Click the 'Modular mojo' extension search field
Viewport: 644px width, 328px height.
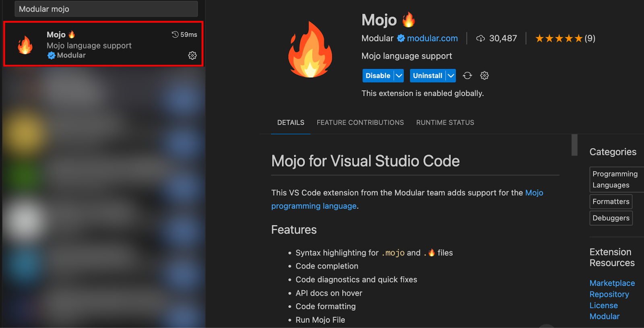(x=106, y=9)
